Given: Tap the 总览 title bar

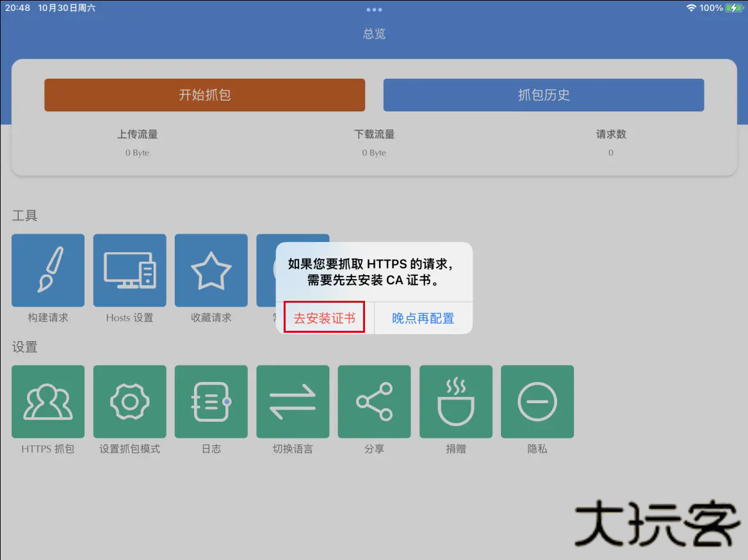Looking at the screenshot, I should pyautogui.click(x=374, y=34).
